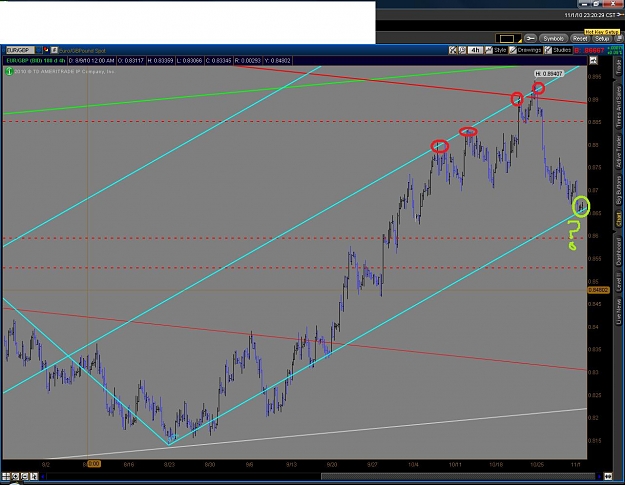Open the Big Buttons side tab
This screenshot has height=485, width=625.
click(619, 190)
